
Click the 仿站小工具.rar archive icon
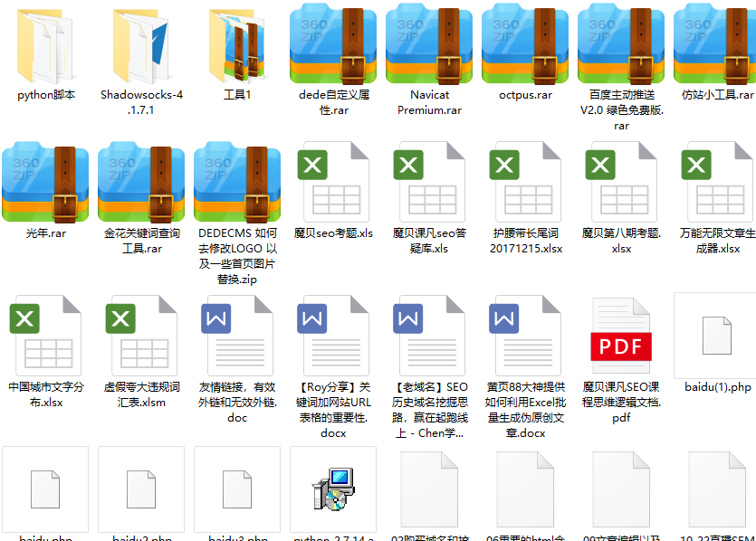(715, 44)
